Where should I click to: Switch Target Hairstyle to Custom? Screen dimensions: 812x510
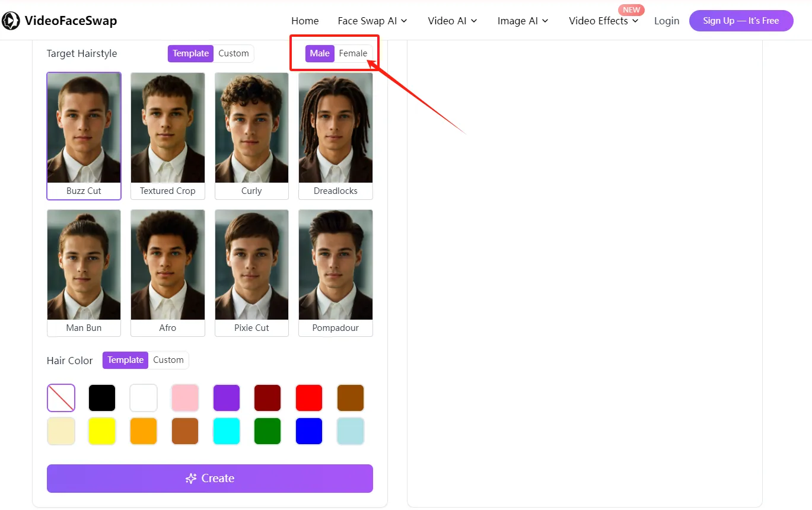[x=234, y=53]
